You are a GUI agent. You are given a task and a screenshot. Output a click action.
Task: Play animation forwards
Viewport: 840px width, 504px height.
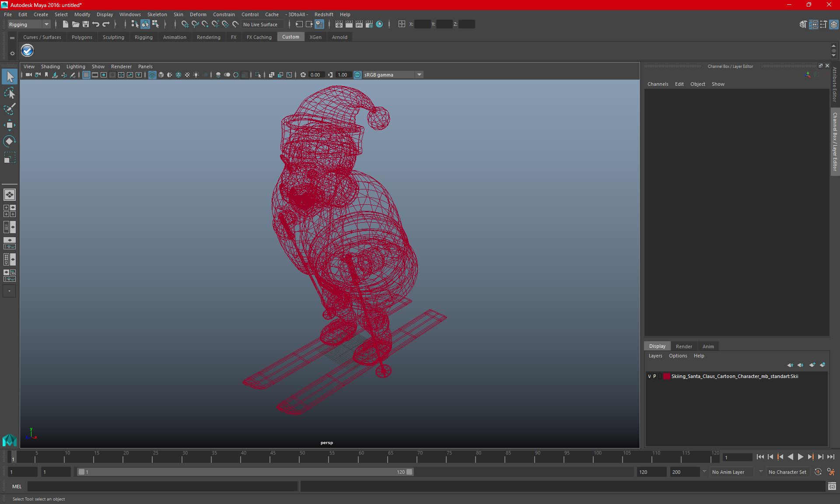click(x=800, y=457)
